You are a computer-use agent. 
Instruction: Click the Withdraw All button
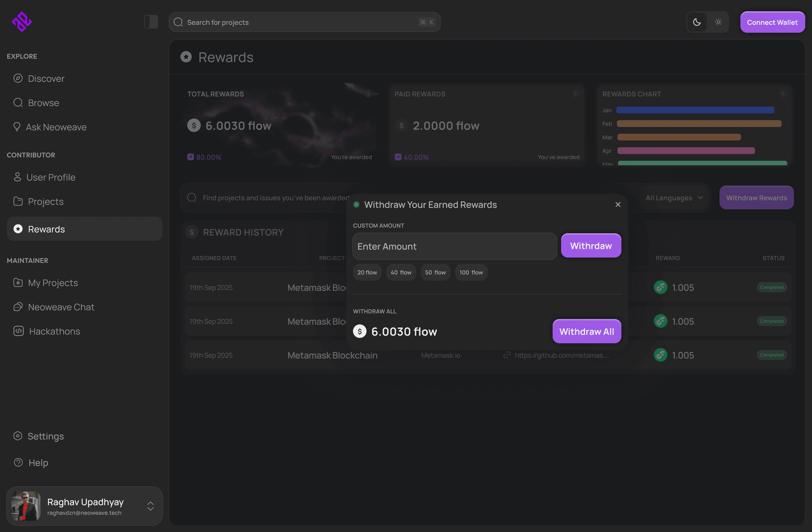586,331
